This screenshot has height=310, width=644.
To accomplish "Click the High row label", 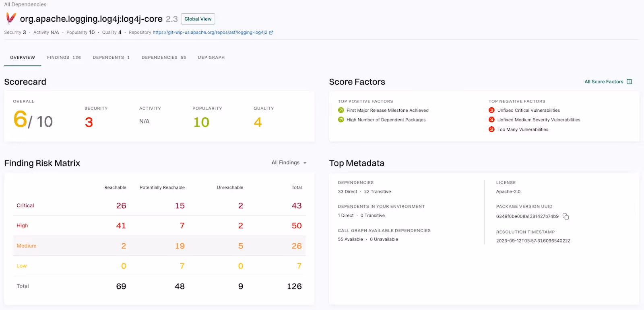I will tap(22, 226).
